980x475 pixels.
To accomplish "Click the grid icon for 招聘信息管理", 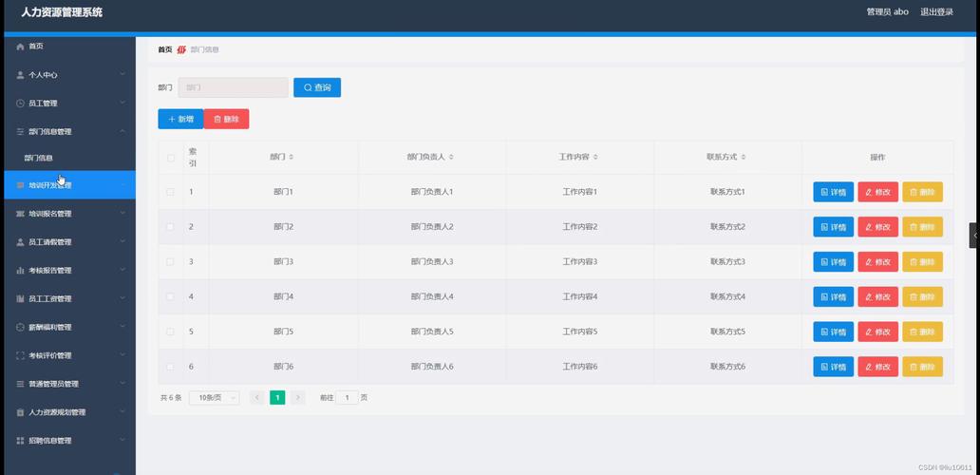I will pyautogui.click(x=20, y=441).
